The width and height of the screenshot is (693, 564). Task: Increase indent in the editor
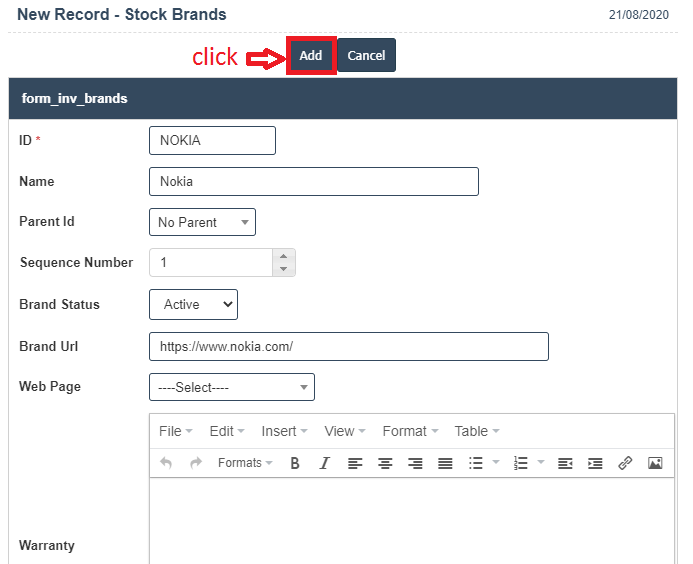point(595,463)
